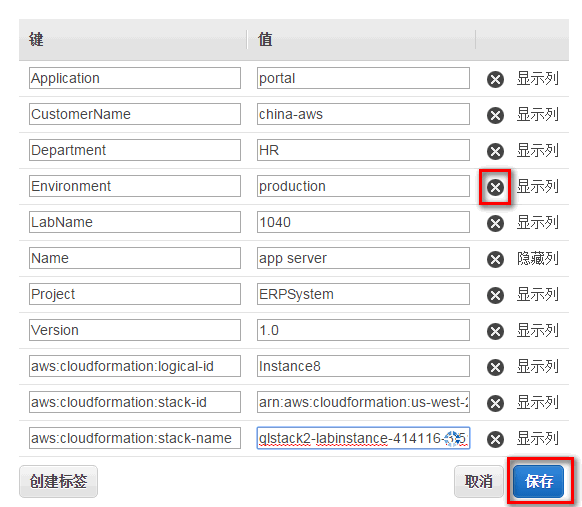
Task: Show column for aws:cloudformation:logical-id tag
Action: point(537,366)
